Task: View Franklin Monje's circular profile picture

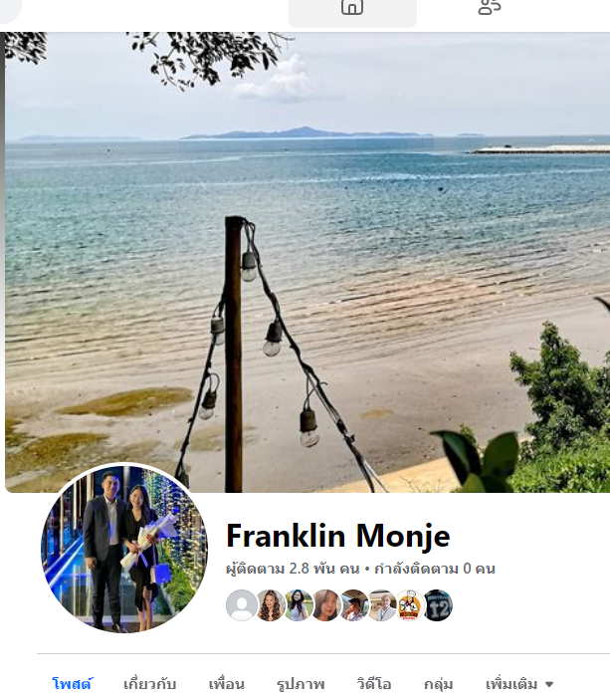Action: pos(124,549)
